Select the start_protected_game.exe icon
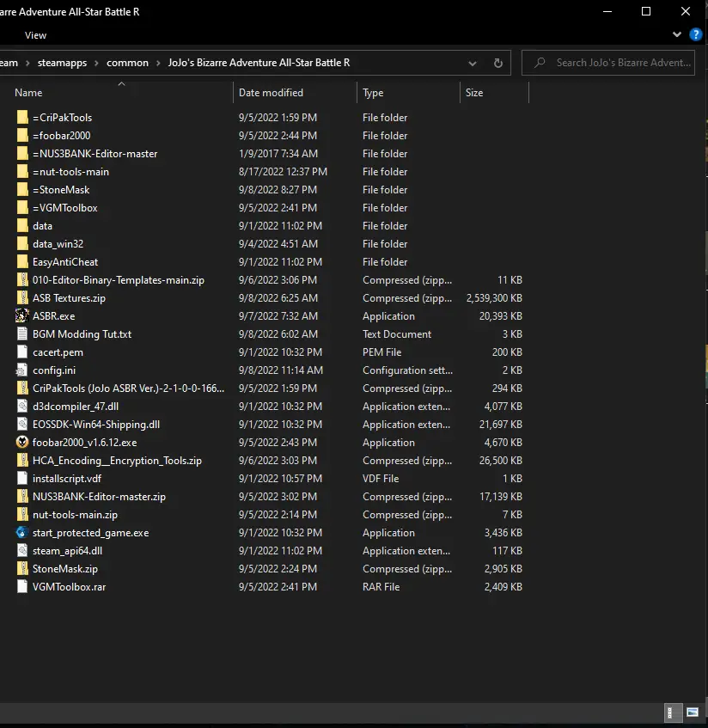708x728 pixels. coord(21,533)
